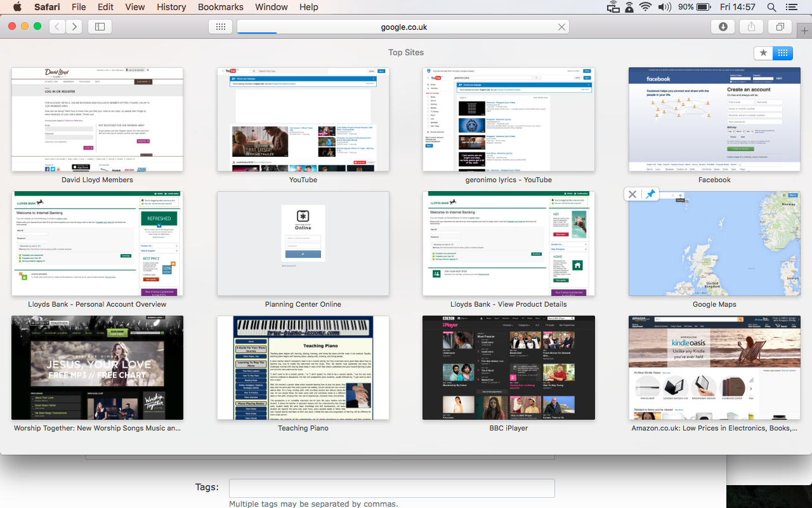The image size is (812, 508).
Task: Open Planning Center Online thumbnail
Action: (x=303, y=244)
